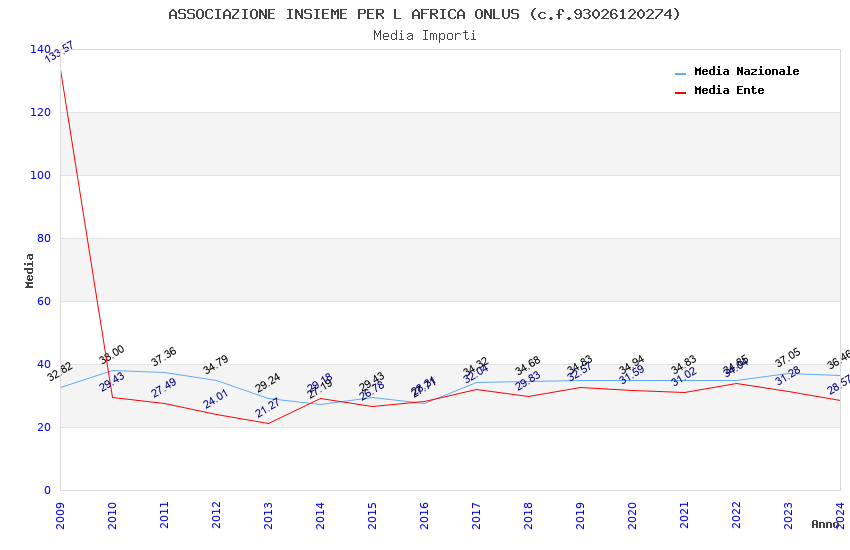Screen dimensions: 850x550
Task: Click the vertical Media axis title
Action: point(29,270)
